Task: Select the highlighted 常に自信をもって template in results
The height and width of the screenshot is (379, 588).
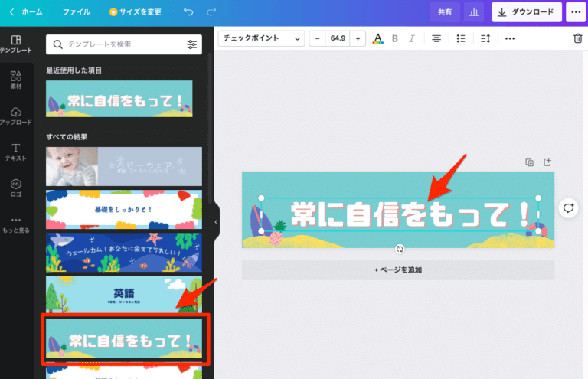Action: 124,338
